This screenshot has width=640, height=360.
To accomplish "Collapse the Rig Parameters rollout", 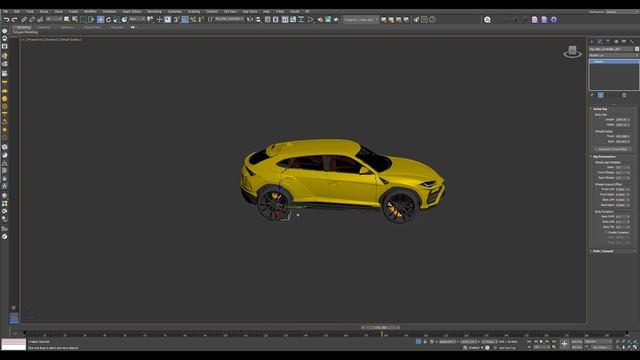I will point(613,157).
